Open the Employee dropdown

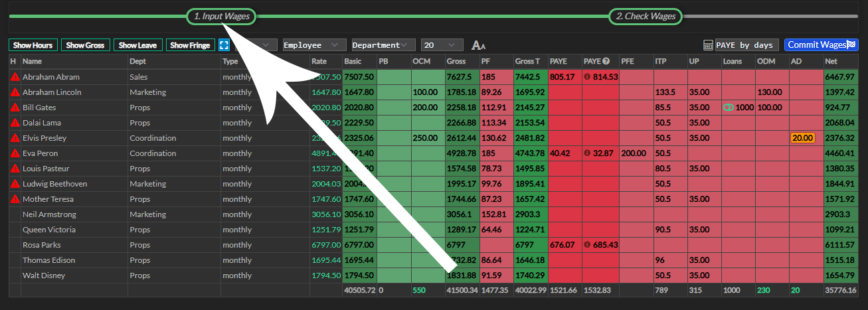pos(314,45)
